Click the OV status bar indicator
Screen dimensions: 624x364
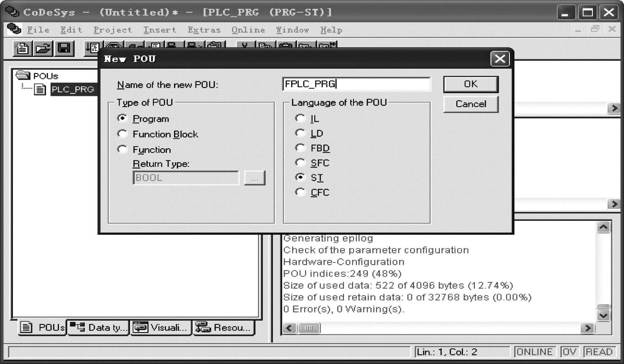(x=569, y=352)
